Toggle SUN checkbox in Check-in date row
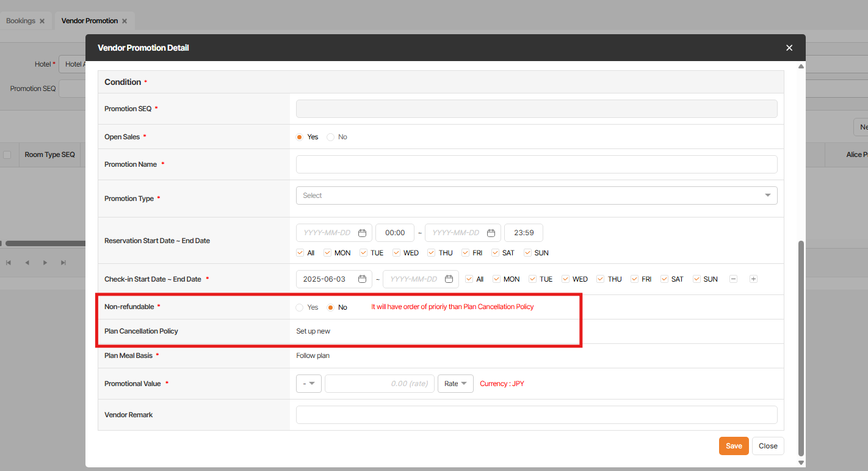 (696, 279)
